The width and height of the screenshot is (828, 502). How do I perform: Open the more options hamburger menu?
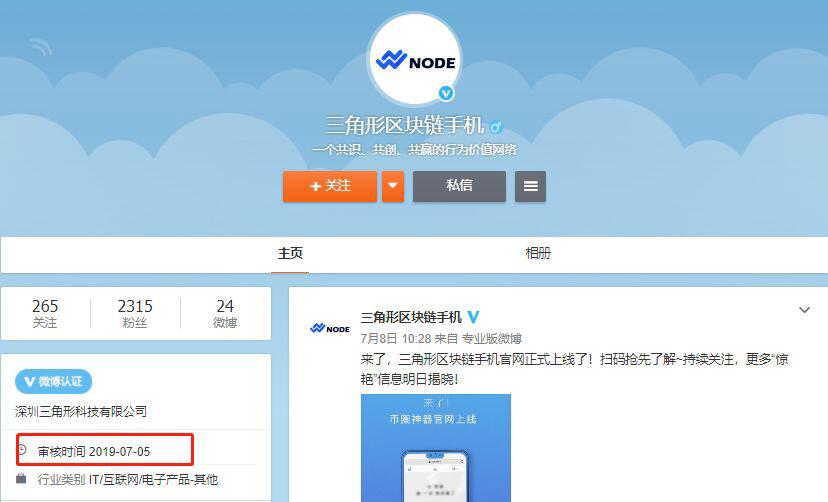530,186
